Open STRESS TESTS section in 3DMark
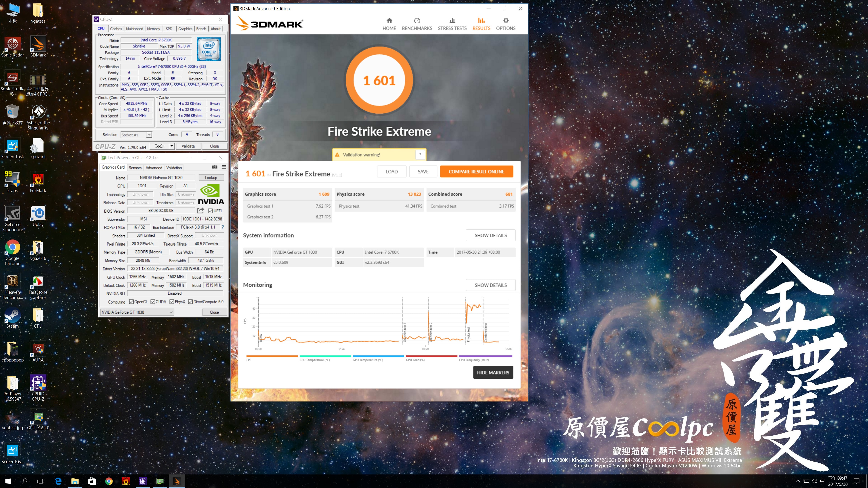The height and width of the screenshot is (488, 868). click(452, 24)
